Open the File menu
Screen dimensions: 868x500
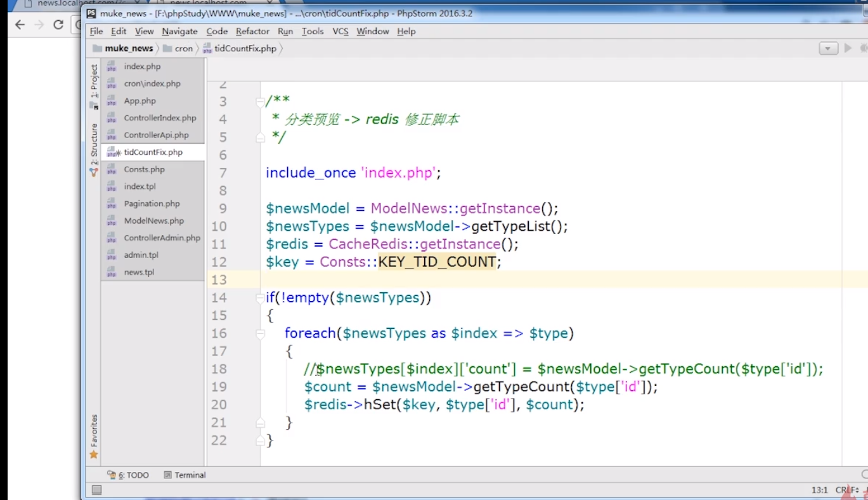point(96,31)
